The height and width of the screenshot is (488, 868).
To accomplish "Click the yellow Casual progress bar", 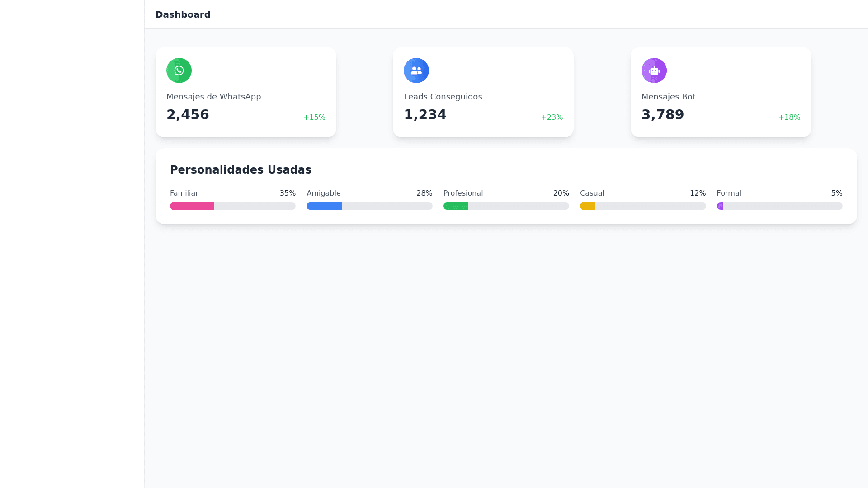I will click(587, 206).
